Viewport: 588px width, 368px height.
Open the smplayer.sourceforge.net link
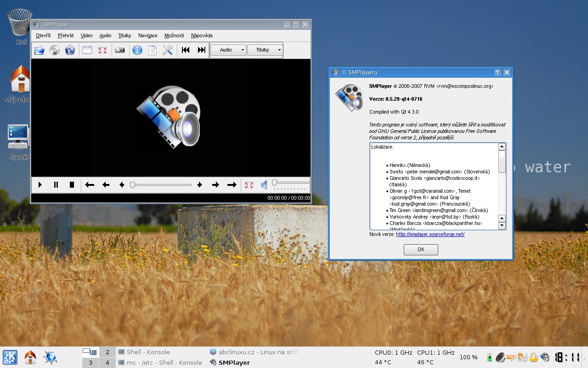[x=430, y=234]
